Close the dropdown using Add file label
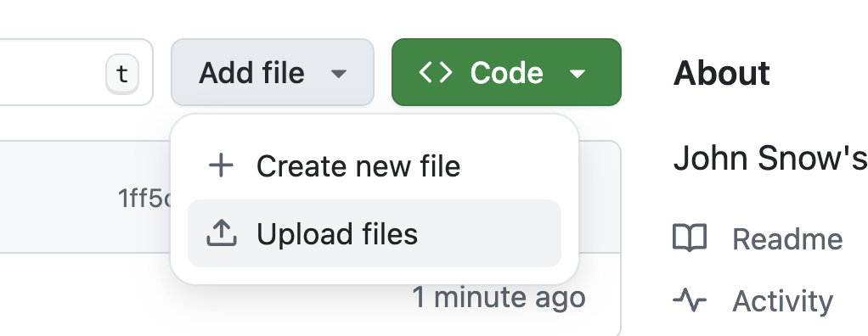Screen dimensions: 868x336 [x=251, y=73]
